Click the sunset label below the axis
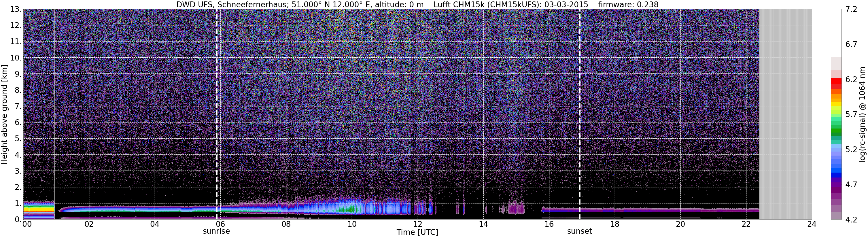This screenshot has width=868, height=238. click(579, 231)
